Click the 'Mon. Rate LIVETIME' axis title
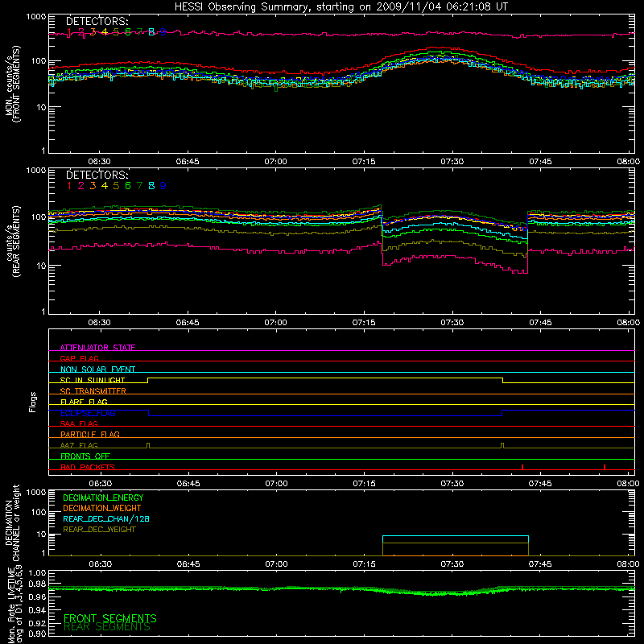The image size is (644, 644). (12, 604)
